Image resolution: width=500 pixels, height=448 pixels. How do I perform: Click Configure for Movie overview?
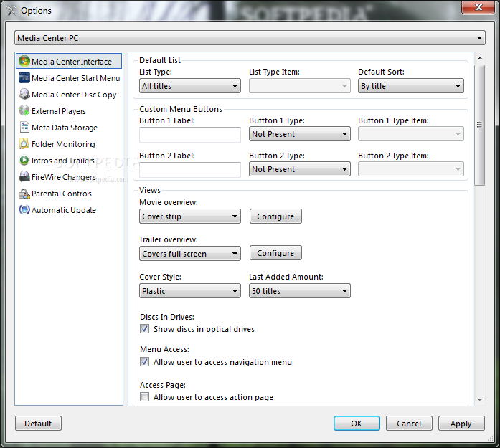[275, 216]
